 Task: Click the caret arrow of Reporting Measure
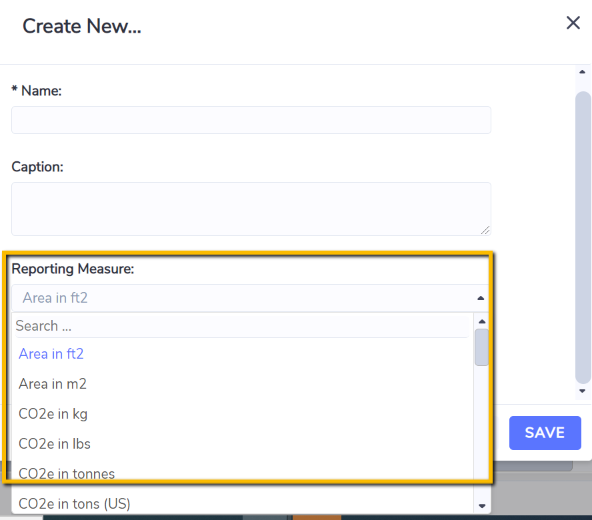point(481,298)
